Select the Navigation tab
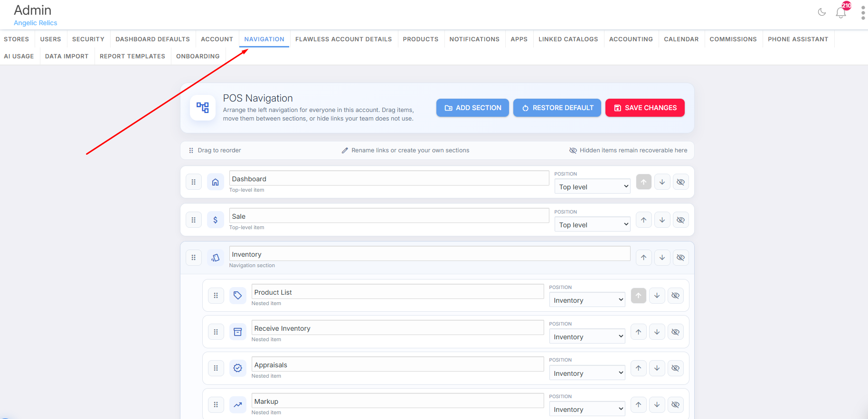Screen dimensions: 868x419 click(x=264, y=39)
